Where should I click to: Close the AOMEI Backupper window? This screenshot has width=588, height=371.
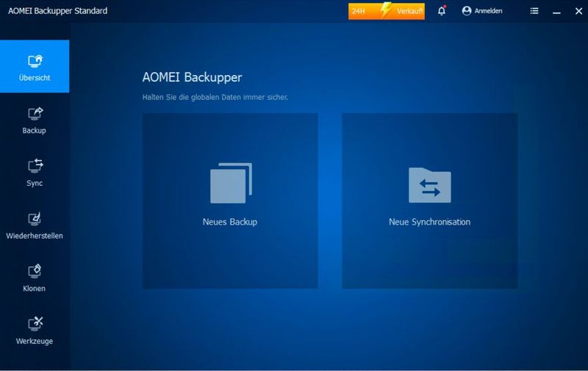578,11
